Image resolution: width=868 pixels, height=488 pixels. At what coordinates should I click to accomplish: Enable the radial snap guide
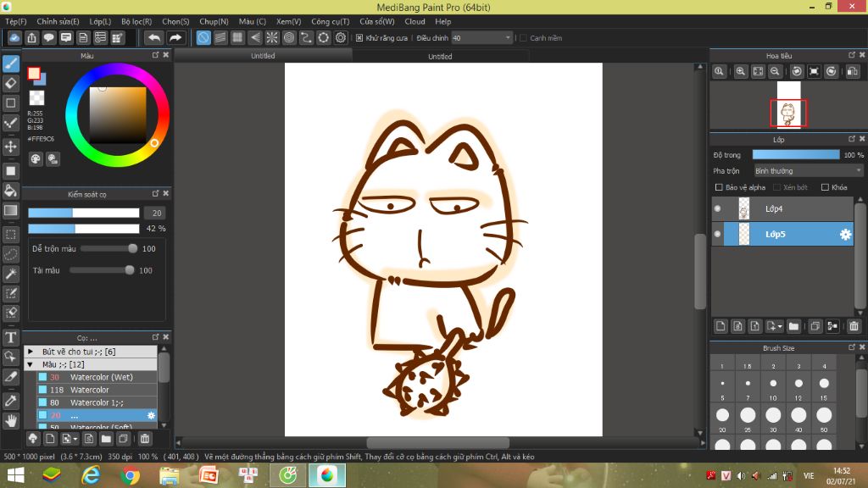click(272, 37)
